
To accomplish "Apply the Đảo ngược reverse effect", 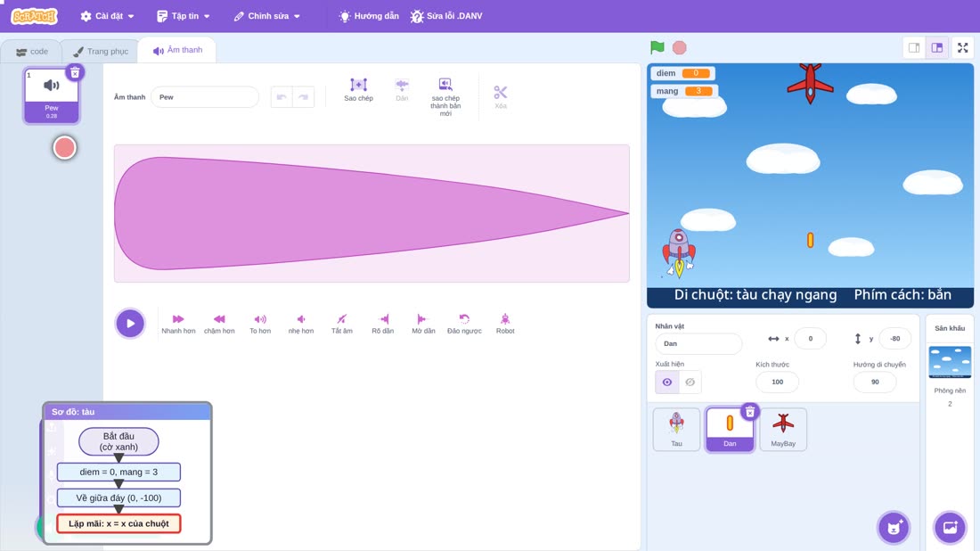I will pos(464,324).
